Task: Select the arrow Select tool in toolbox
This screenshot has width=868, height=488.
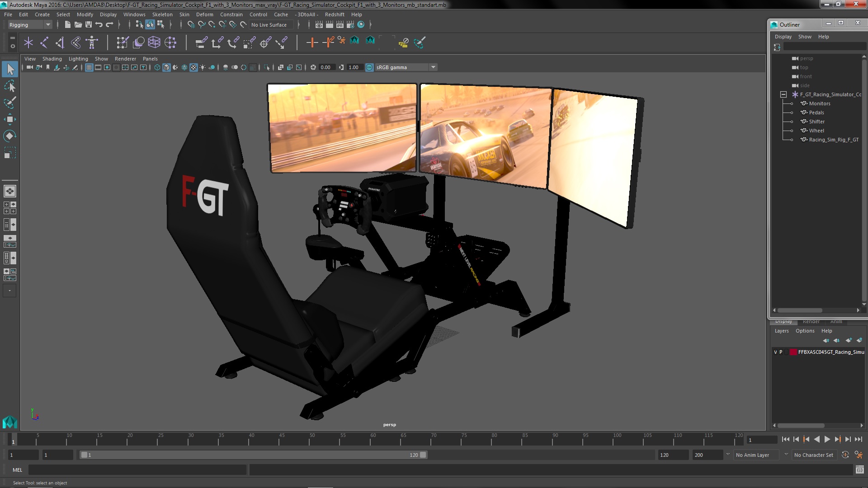Action: [10, 69]
